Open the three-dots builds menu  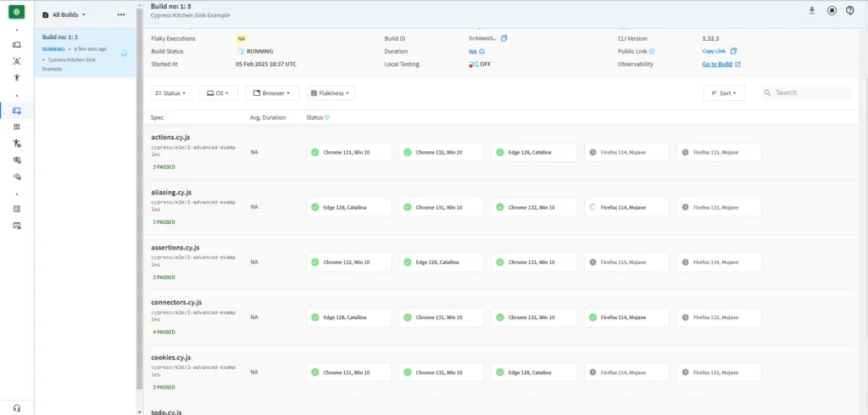coord(121,15)
